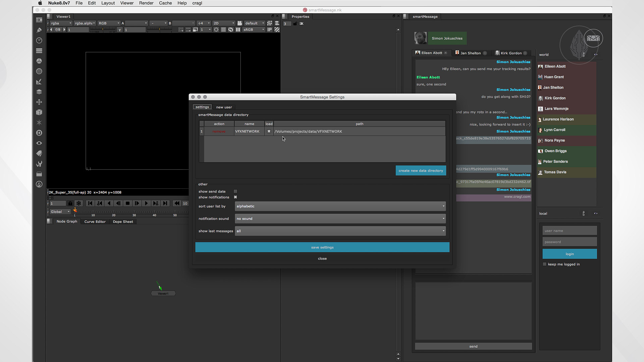Open the notification sound dropdown
This screenshot has height=362, width=644.
pos(340,219)
